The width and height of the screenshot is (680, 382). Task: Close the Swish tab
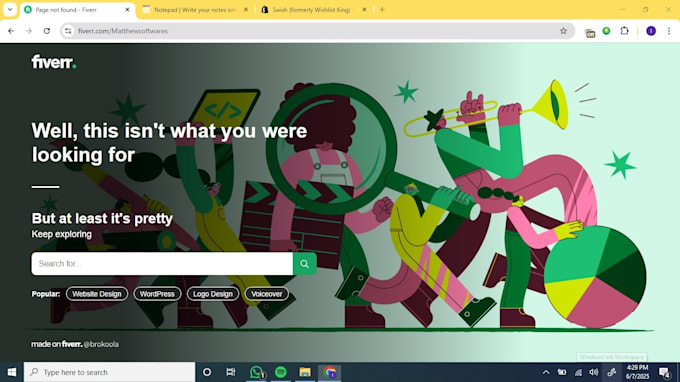364,10
